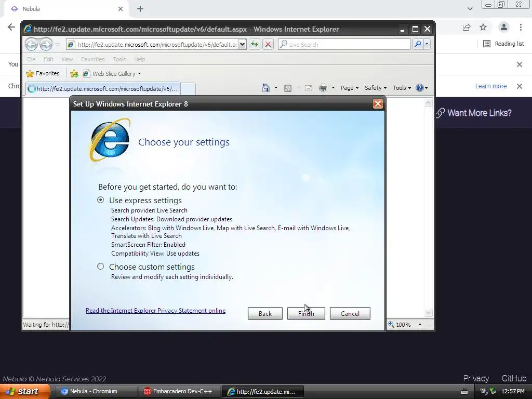
Task: Expand the Home button dropdown arrow
Action: [x=276, y=88]
